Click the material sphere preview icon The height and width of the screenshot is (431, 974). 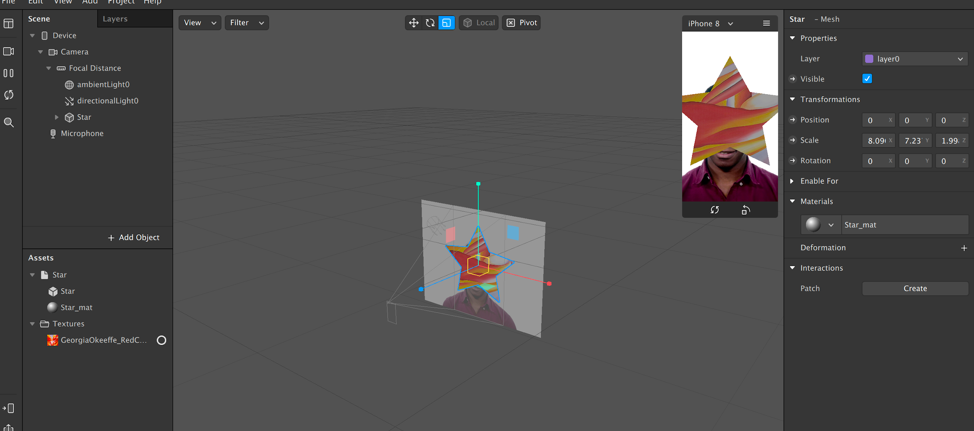(x=811, y=225)
